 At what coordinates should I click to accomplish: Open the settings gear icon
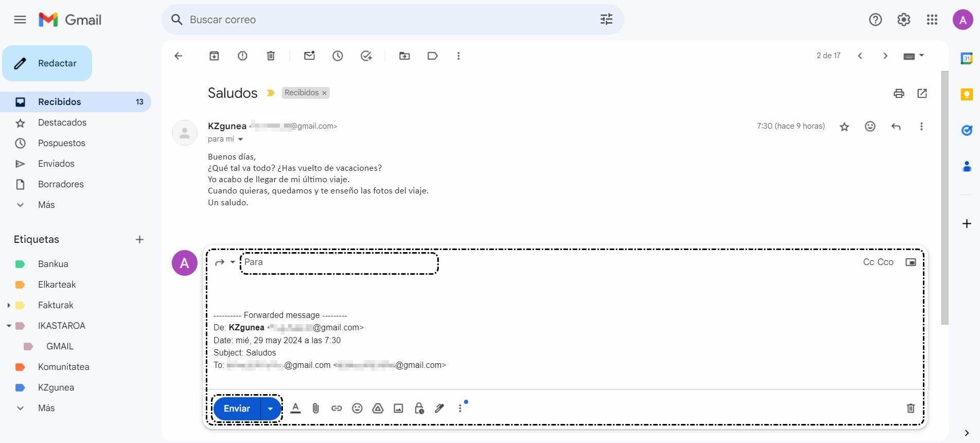tap(903, 20)
